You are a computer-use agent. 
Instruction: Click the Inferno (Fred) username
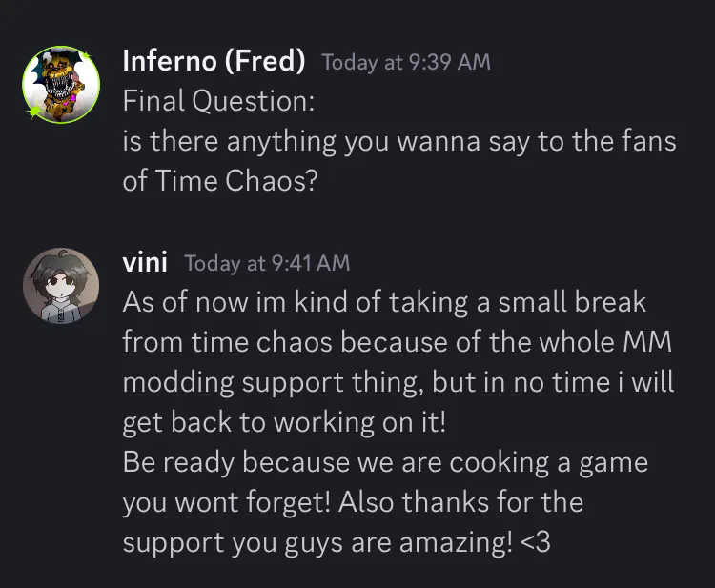tap(214, 61)
